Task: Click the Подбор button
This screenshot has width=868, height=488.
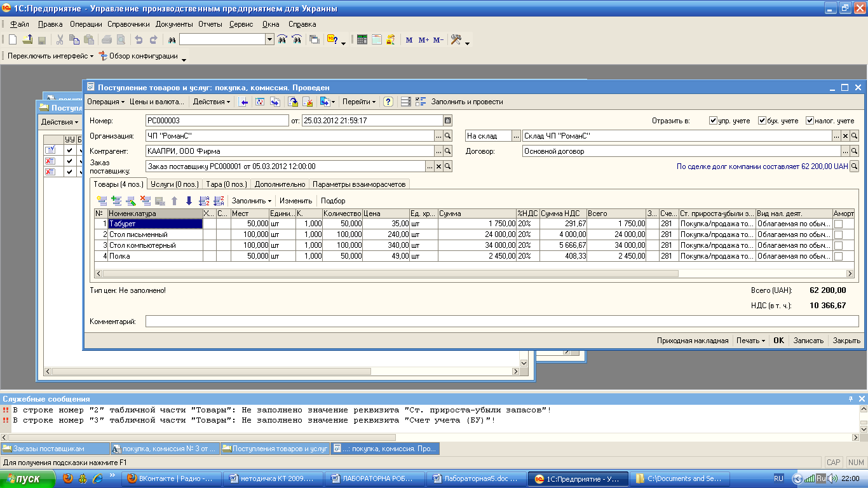Action: tap(333, 201)
